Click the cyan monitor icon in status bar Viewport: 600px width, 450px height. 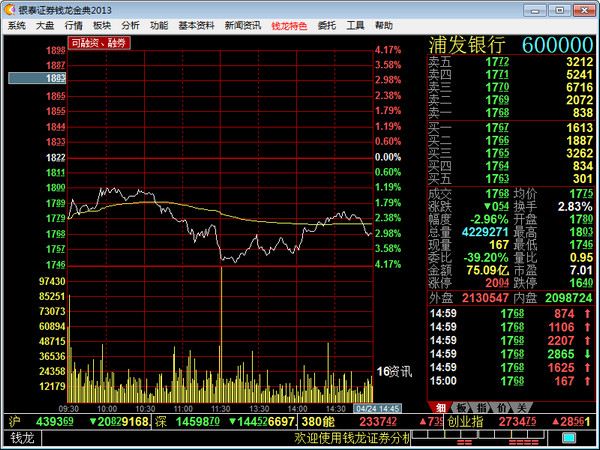[569, 437]
